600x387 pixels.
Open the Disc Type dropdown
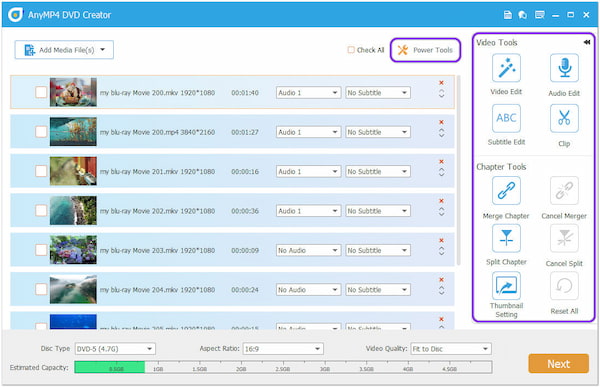tap(115, 349)
